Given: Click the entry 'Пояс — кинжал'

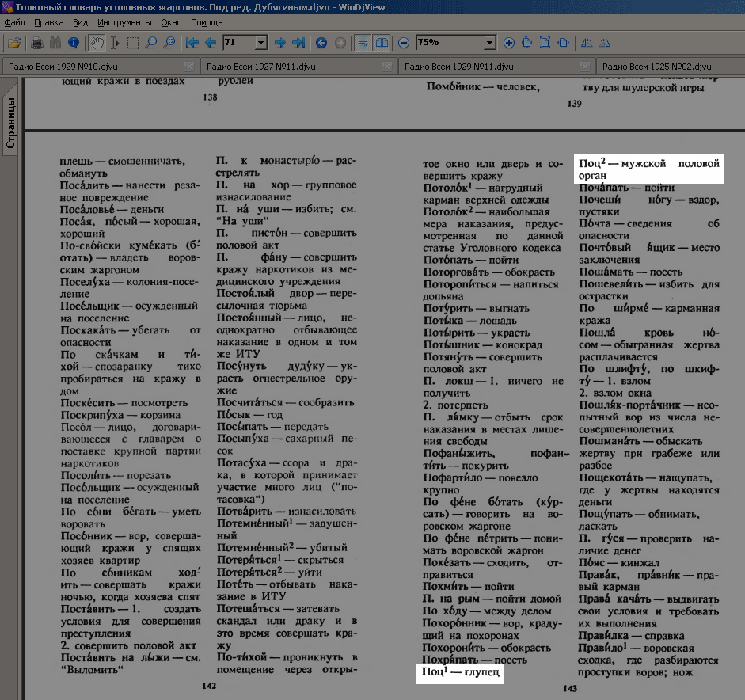Looking at the screenshot, I should (618, 563).
